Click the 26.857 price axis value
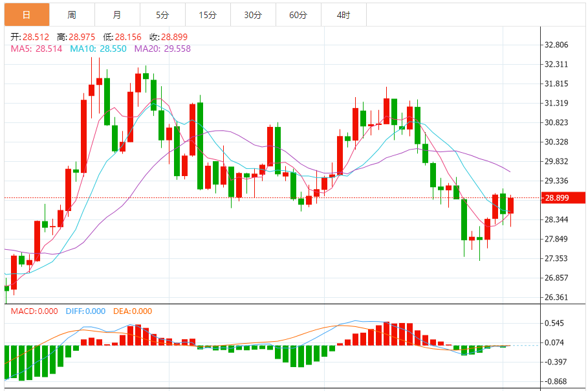 click(x=556, y=278)
